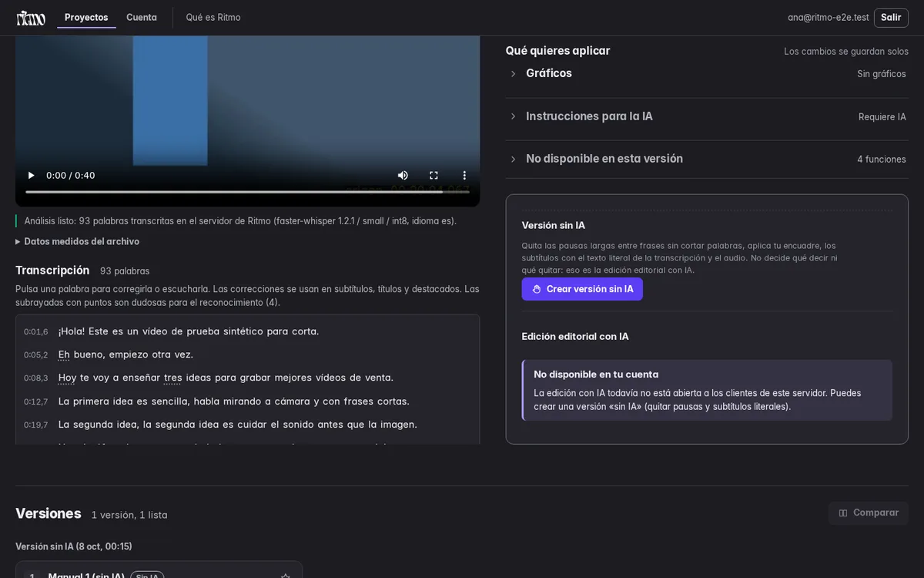Click timestamp 0:08,3 in transcript

(x=35, y=378)
